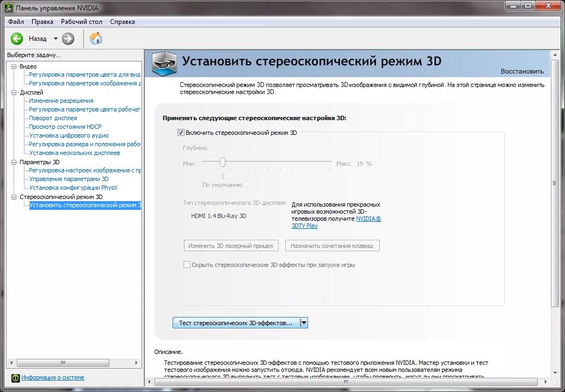Screen dimensions: 565x392
Task: Select Регулировка параметров цвета рабочего стола
Action: tap(85, 109)
